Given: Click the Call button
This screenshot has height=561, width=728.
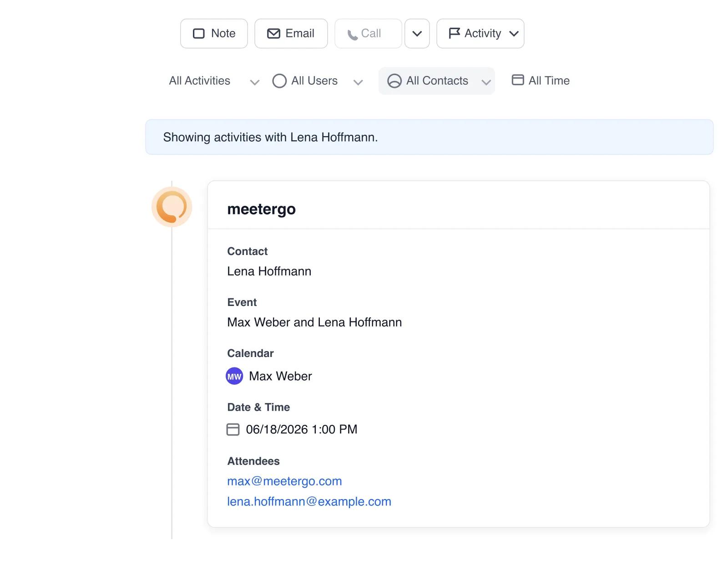Looking at the screenshot, I should coord(368,33).
